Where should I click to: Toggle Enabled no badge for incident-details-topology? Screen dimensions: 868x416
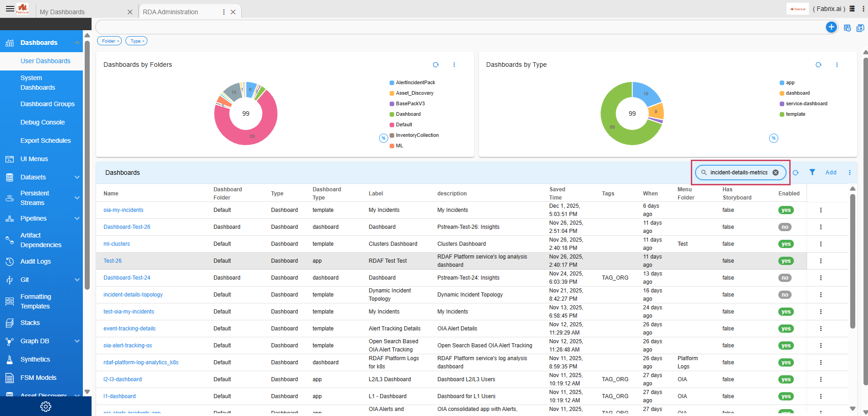pos(785,295)
